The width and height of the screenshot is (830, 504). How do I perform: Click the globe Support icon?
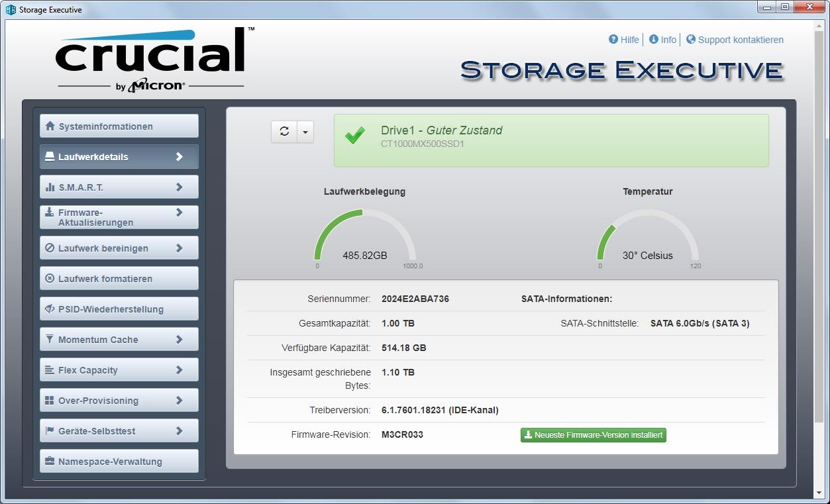click(691, 40)
